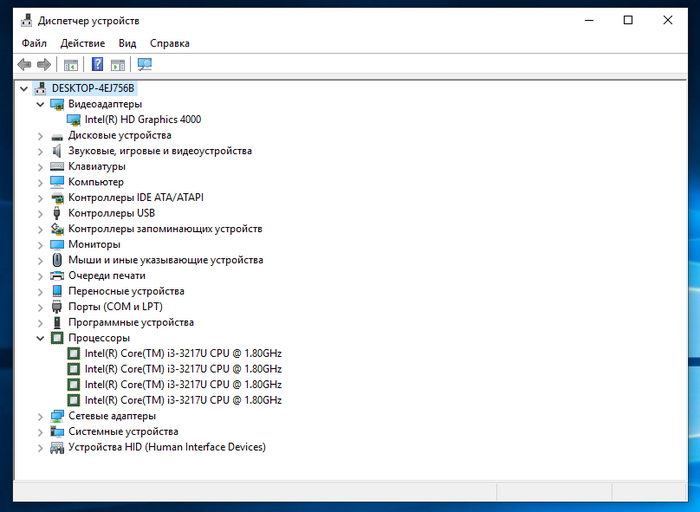700x512 pixels.
Task: Click the last i3-3217U CPU chip icon
Action: [x=74, y=400]
